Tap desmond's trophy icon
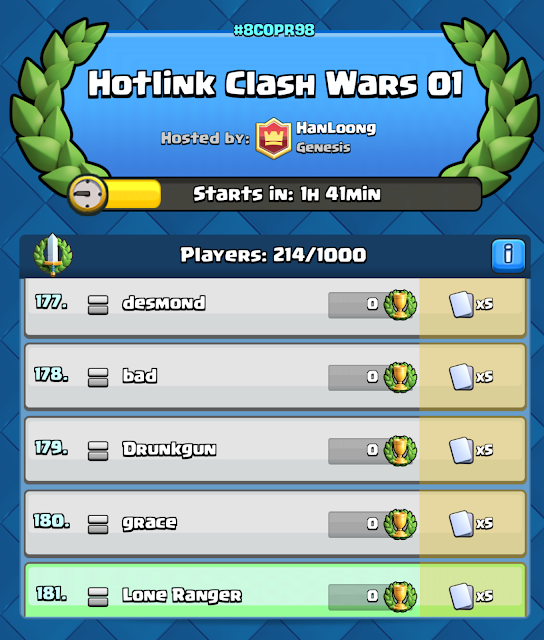544x640 pixels. point(400,304)
